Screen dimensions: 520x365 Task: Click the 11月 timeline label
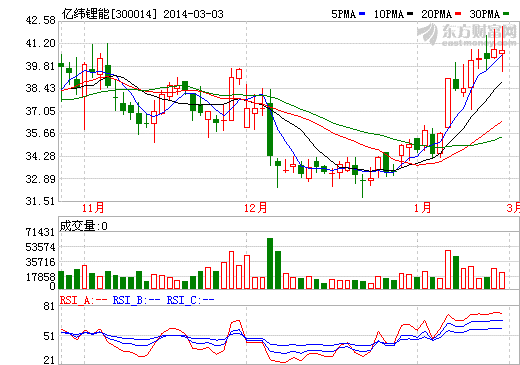tap(93, 208)
